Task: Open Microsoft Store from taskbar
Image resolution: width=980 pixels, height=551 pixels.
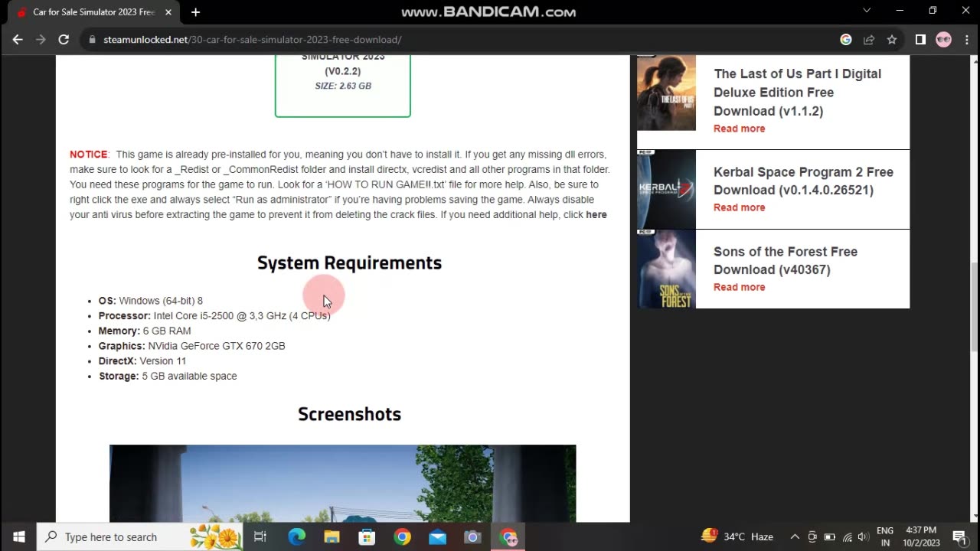Action: [x=367, y=536]
